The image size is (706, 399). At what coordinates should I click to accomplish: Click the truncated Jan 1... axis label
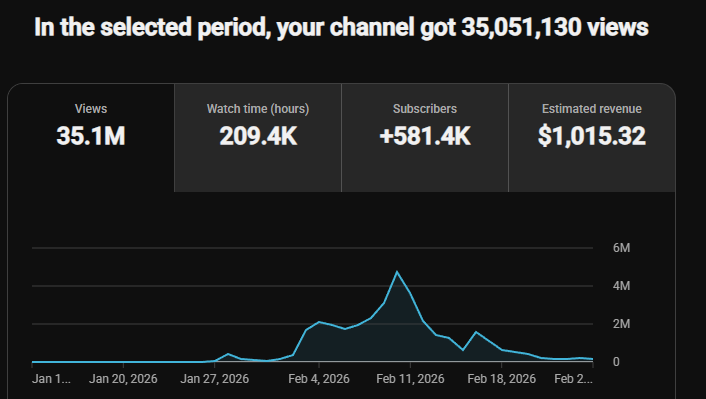(x=51, y=379)
